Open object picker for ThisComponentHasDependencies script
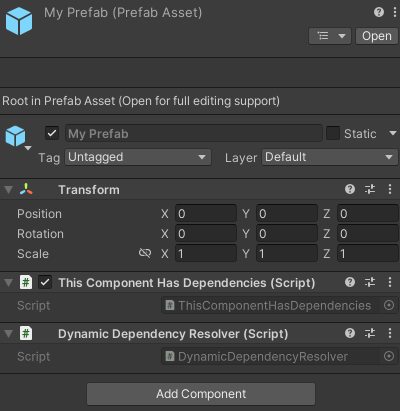400x411 pixels. pyautogui.click(x=389, y=305)
